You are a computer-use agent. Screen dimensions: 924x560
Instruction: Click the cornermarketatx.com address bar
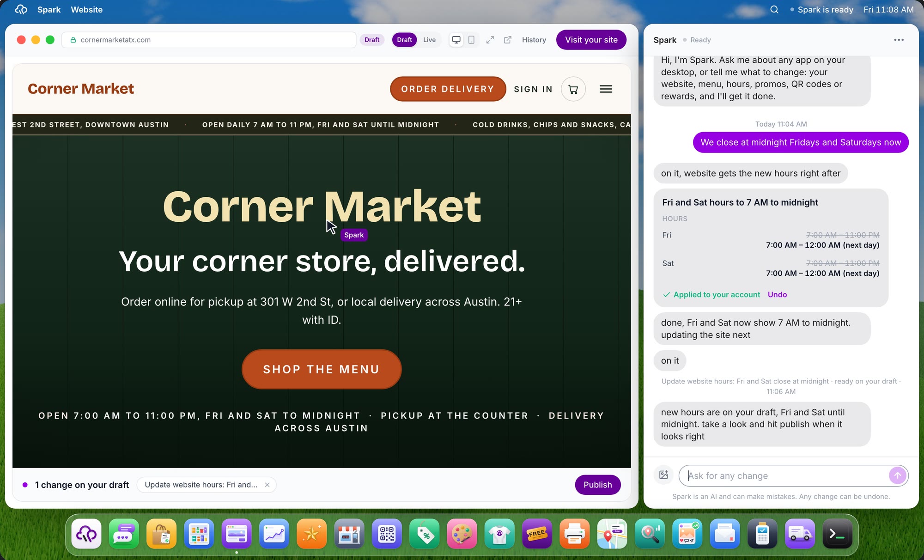[x=209, y=40]
